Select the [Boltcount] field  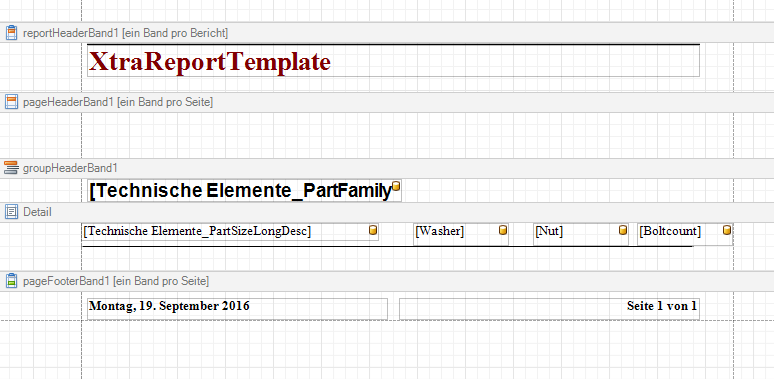coord(685,234)
